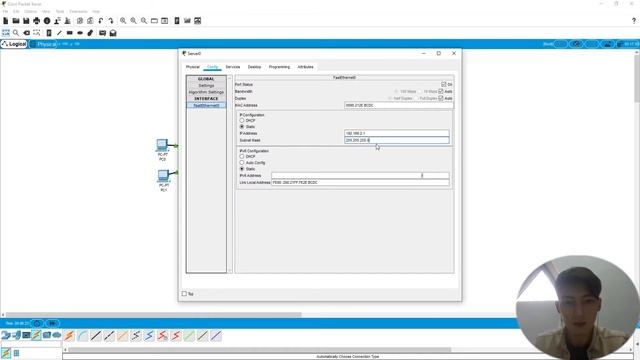Select DHCP under IPv6 Configuration
640x360 pixels.
pos(242,156)
